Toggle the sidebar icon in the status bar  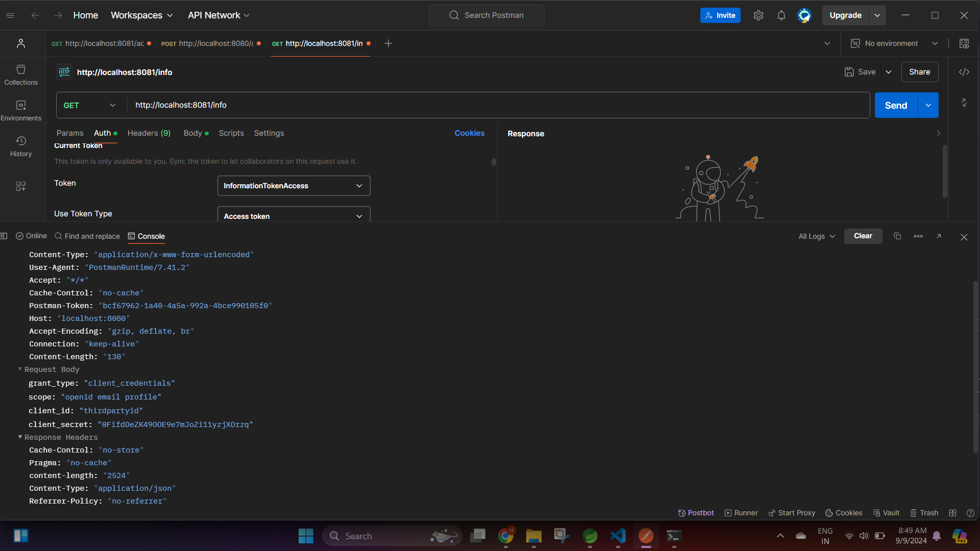click(x=4, y=236)
